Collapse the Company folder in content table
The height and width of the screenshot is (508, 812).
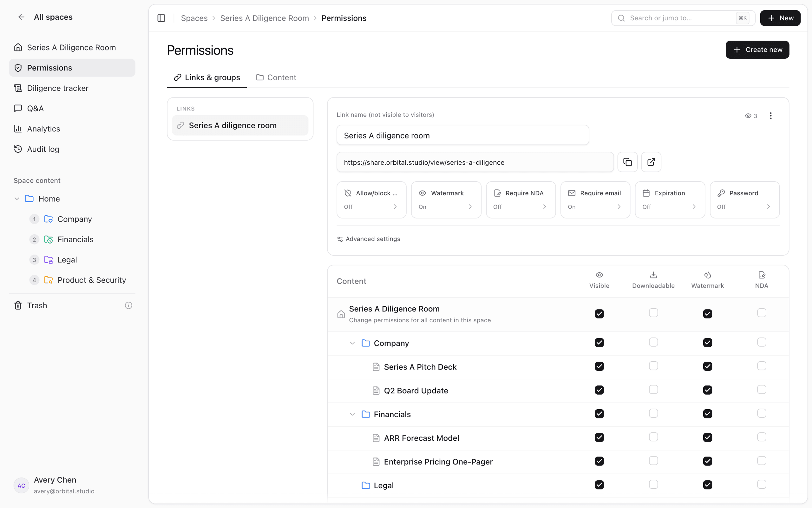[352, 343]
